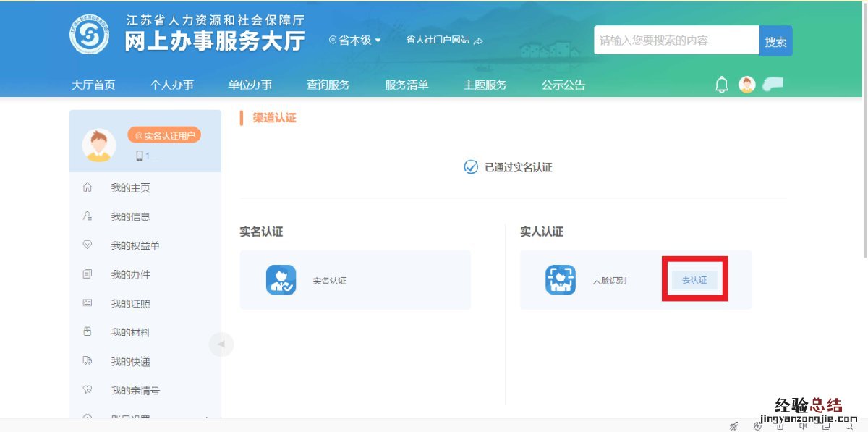Screen dimensions: 868x432
Task: Select 公示公告 in the top navigation
Action: tap(563, 85)
